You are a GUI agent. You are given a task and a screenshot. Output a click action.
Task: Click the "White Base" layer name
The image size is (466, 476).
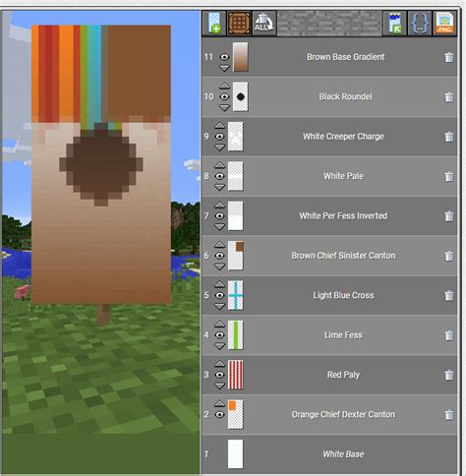(343, 454)
